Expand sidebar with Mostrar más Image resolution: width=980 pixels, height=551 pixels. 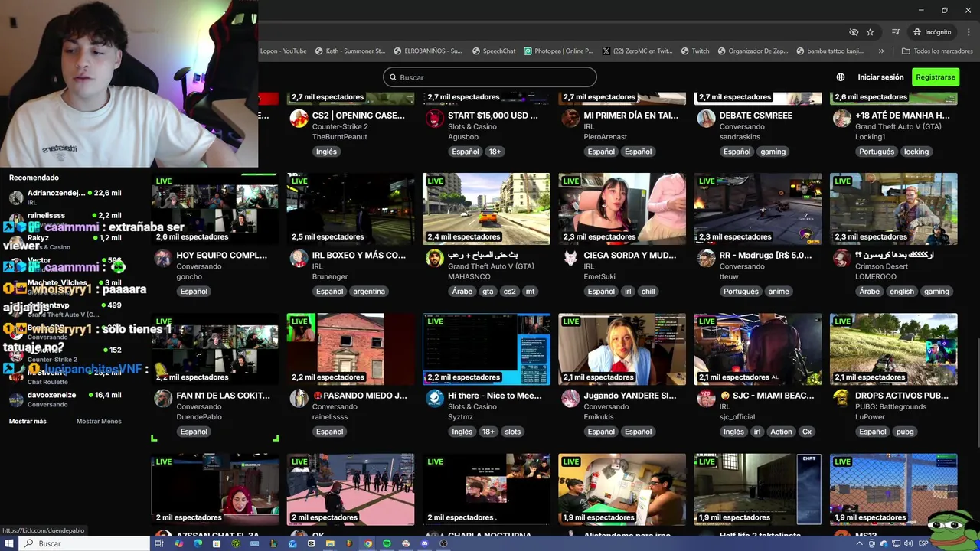28,421
